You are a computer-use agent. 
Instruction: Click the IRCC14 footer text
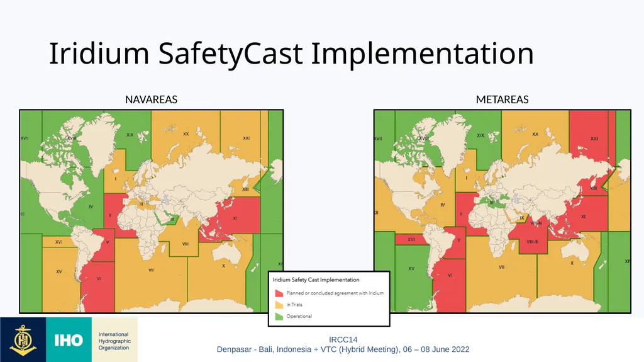click(x=343, y=340)
